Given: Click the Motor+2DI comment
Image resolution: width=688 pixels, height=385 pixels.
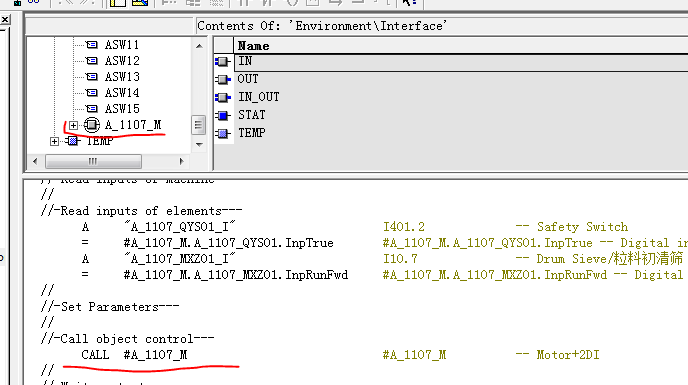Looking at the screenshot, I should pyautogui.click(x=568, y=355).
